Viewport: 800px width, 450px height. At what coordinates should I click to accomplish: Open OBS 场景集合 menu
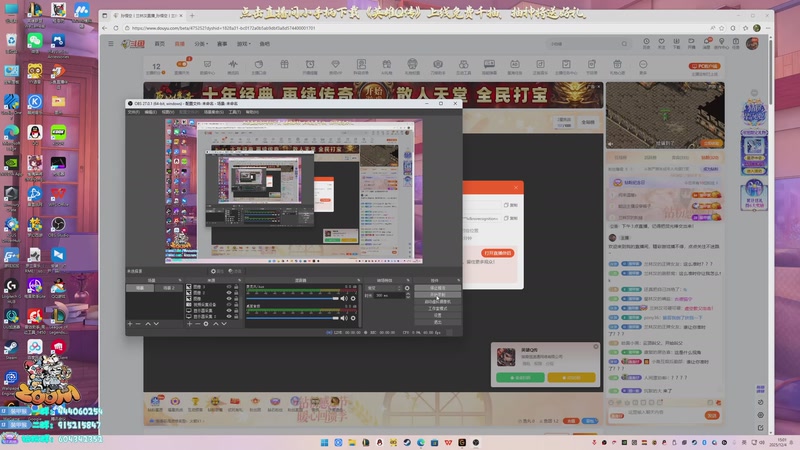point(214,112)
